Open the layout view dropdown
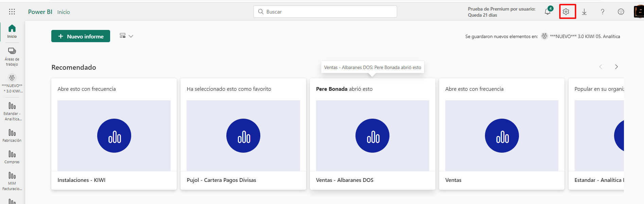644x204 pixels. coord(126,36)
